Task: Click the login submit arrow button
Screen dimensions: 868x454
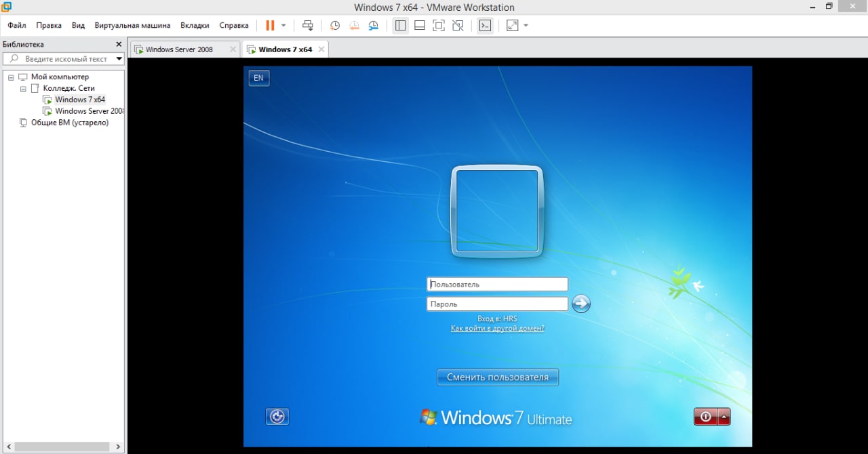Action: 581,304
